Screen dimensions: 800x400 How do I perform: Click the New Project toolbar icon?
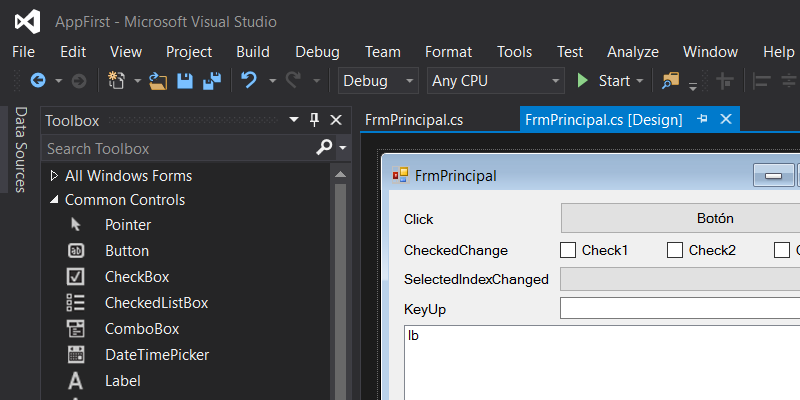[116, 81]
